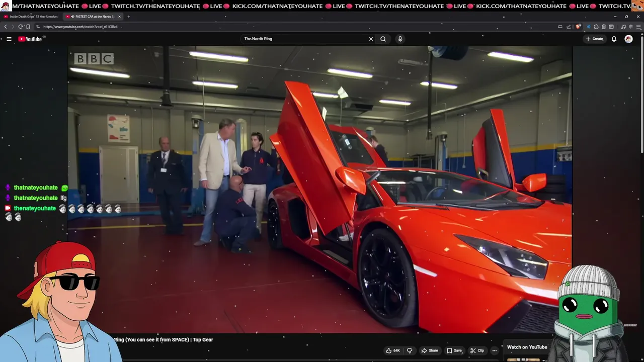Click the Top Gear video player frame
Screen dimensions: 644x362
coord(320,189)
